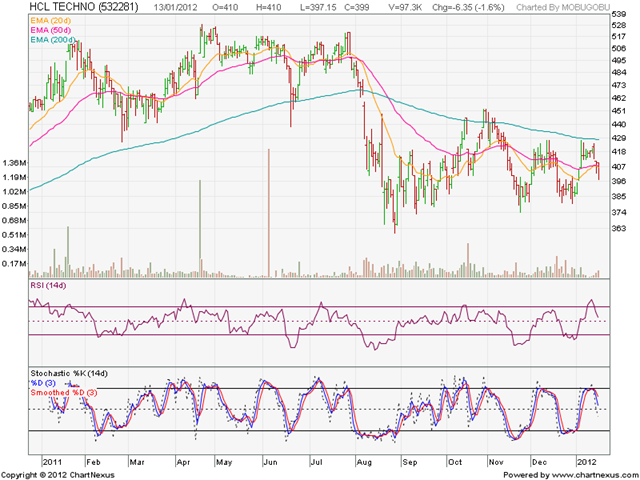This screenshot has height=480, width=640.
Task: Click the blue %D (3) legend
Action: 43,383
